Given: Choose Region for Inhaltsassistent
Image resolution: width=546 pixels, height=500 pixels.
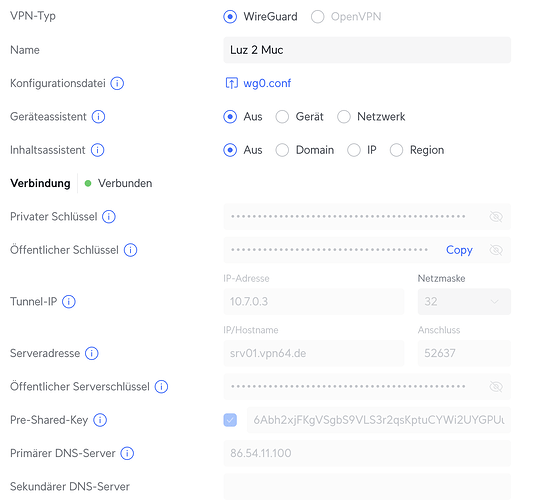Looking at the screenshot, I should click(x=396, y=150).
